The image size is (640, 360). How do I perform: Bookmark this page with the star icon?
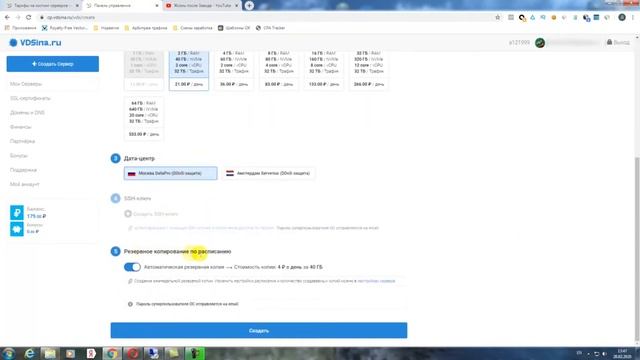pos(498,18)
